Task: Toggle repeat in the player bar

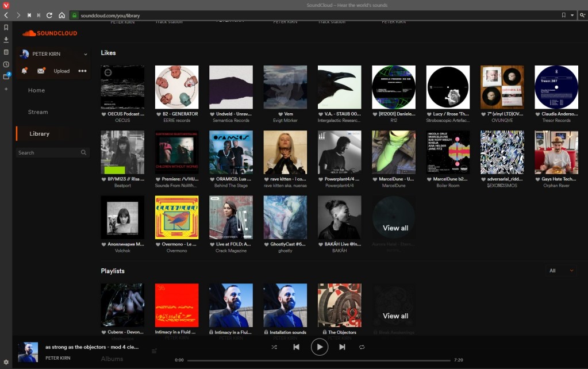Action: pos(362,347)
